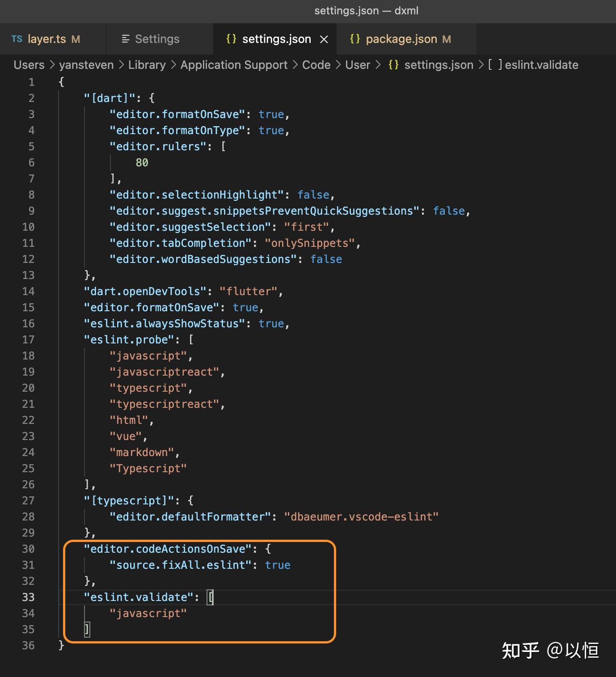Click the eslint.validate breadcrumb item

click(x=541, y=65)
